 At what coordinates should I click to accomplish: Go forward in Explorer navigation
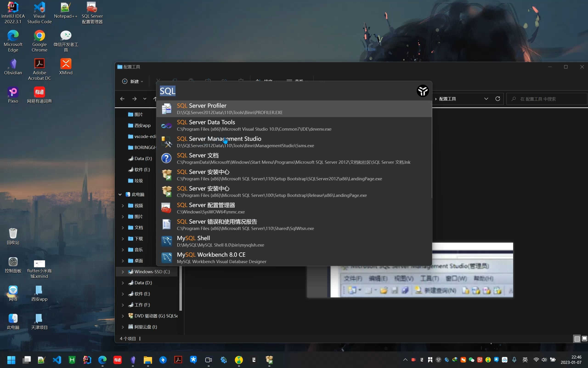click(x=134, y=99)
